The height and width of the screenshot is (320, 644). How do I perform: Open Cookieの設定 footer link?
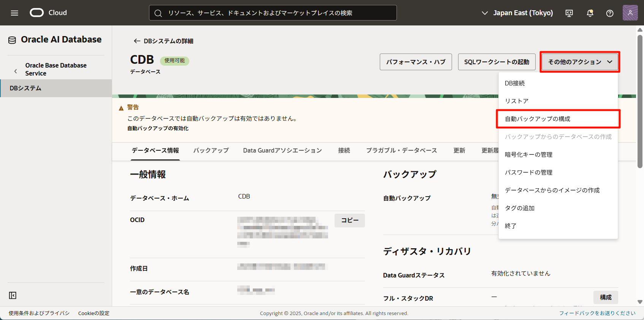[94, 313]
